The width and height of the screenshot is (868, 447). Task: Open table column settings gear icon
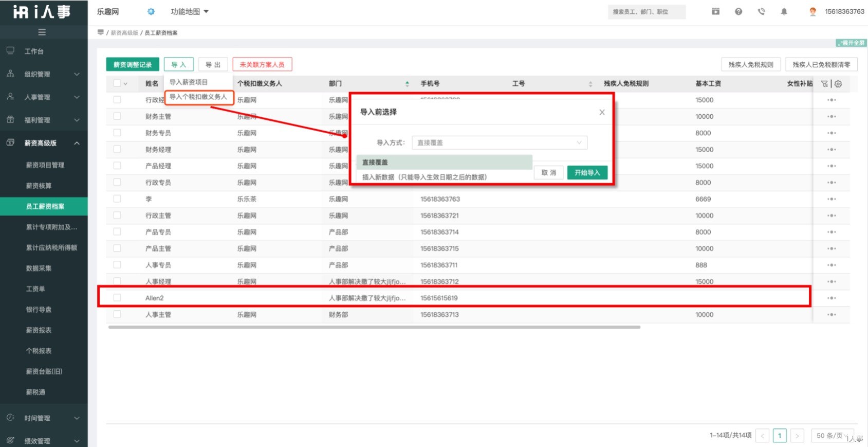click(x=838, y=84)
